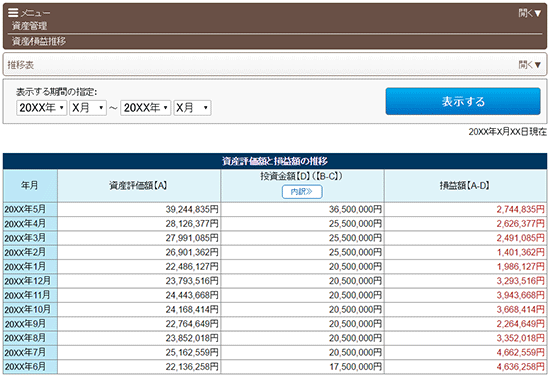This screenshot has height=377, width=550.
Task: Click the 年月 column header
Action: click(x=30, y=186)
